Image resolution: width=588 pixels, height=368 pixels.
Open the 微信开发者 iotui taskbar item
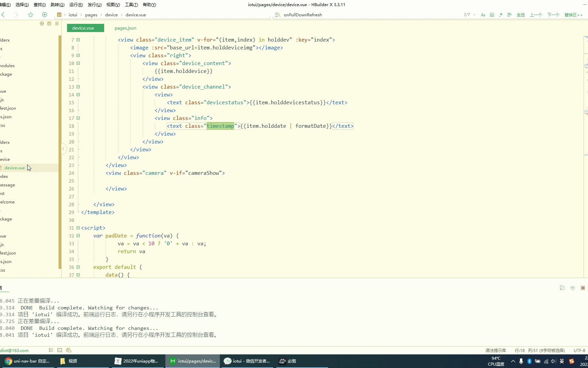point(247,361)
